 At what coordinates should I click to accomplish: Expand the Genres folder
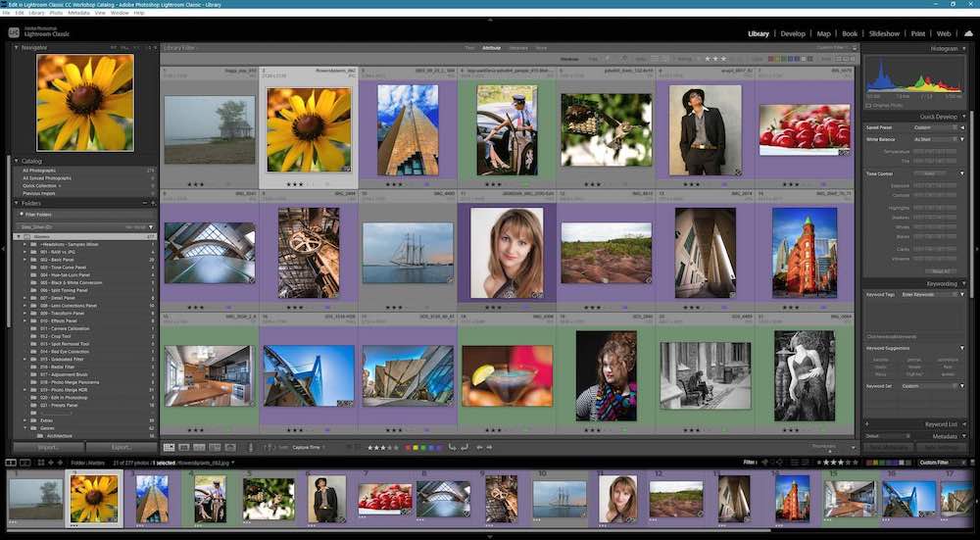tap(26, 428)
